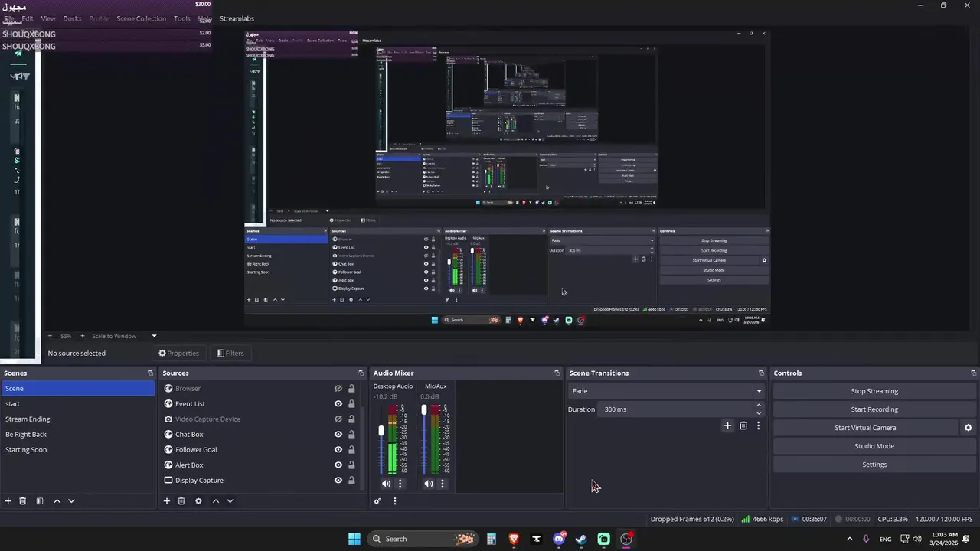Adjust the Mic/Aux volume slider
The height and width of the screenshot is (551, 980).
[x=424, y=410]
